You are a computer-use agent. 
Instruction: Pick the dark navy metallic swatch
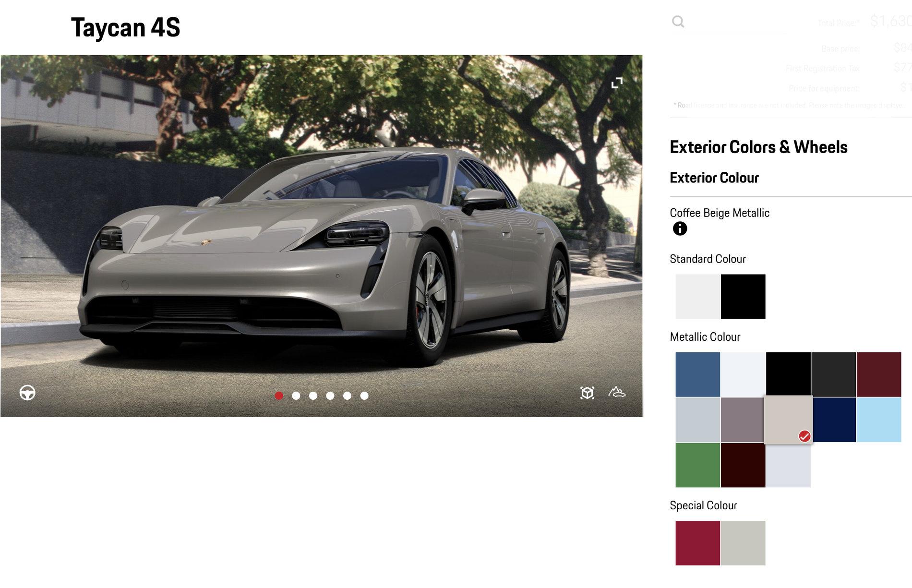coord(834,420)
